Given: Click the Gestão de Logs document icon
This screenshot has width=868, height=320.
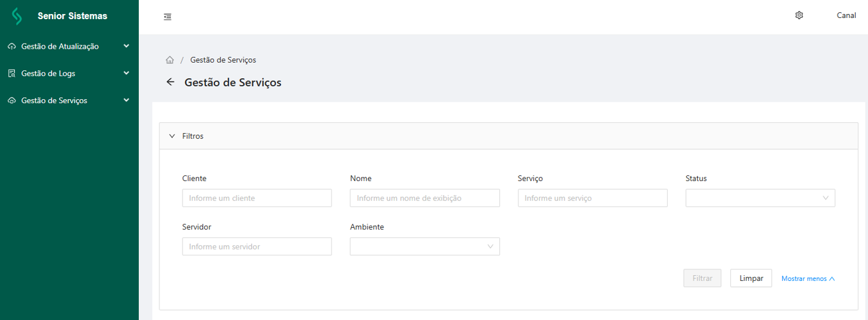Looking at the screenshot, I should pyautogui.click(x=12, y=74).
